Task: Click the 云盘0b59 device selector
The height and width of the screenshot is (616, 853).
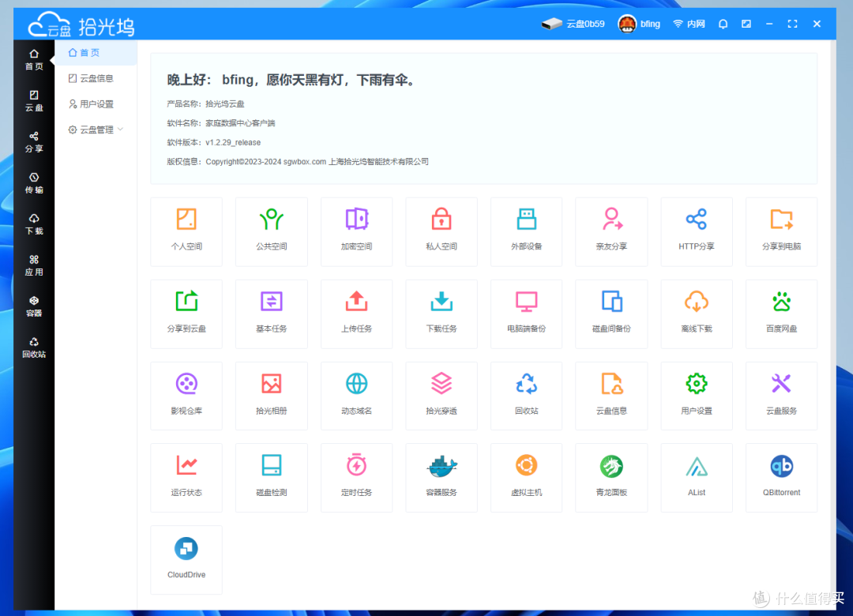Action: point(573,24)
